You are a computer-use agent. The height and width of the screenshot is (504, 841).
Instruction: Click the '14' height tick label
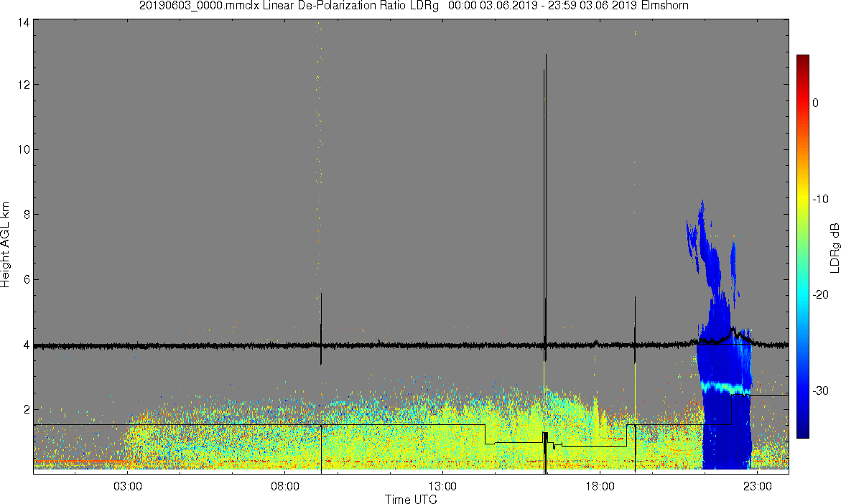click(x=23, y=22)
